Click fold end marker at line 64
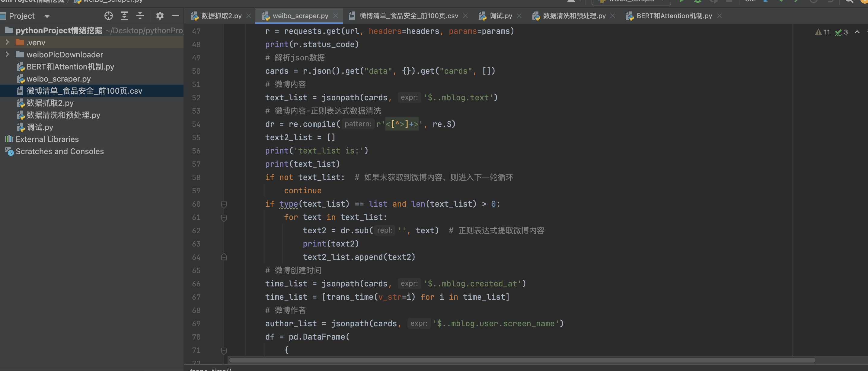The height and width of the screenshot is (371, 868). (224, 257)
